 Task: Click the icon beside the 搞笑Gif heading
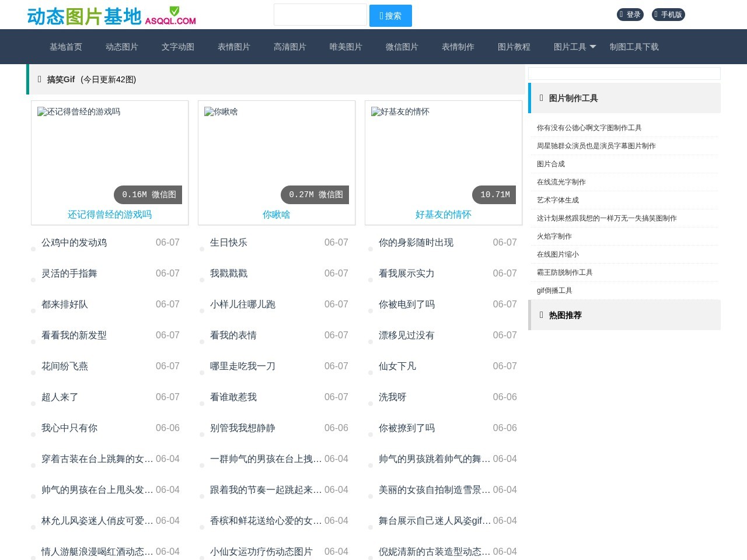click(39, 79)
